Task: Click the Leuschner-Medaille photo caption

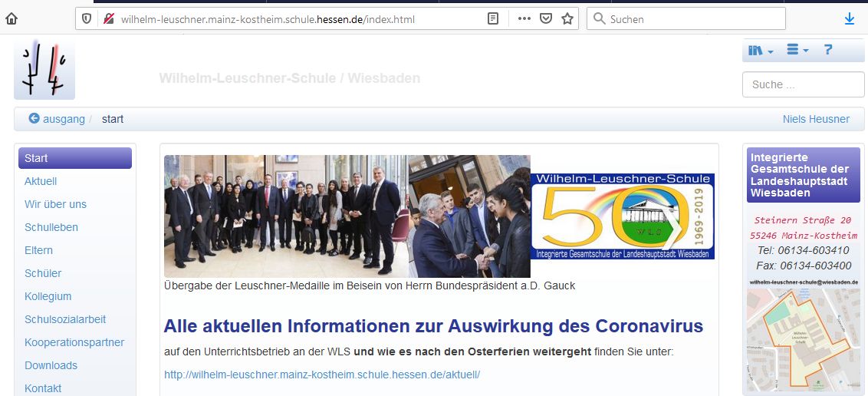Action: pyautogui.click(x=370, y=285)
